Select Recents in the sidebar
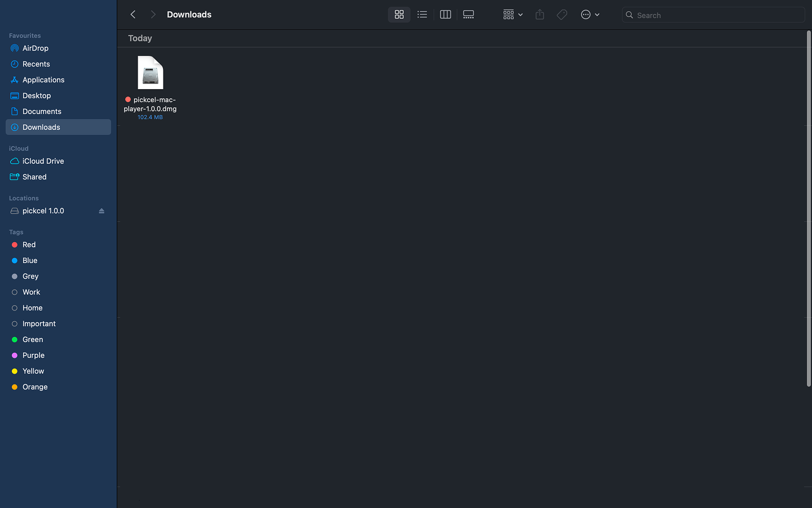The height and width of the screenshot is (508, 812). point(36,64)
